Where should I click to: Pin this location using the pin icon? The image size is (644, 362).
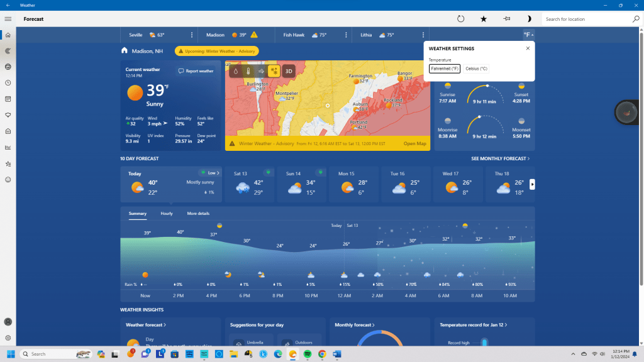[506, 19]
